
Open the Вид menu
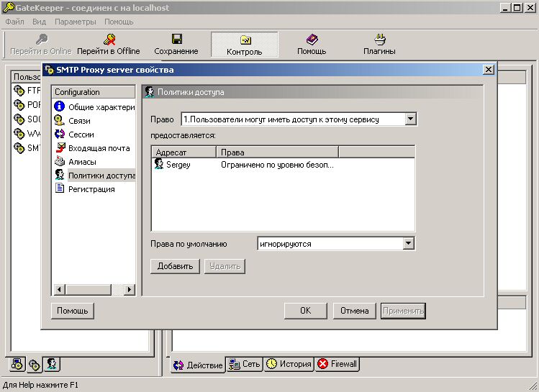(39, 22)
